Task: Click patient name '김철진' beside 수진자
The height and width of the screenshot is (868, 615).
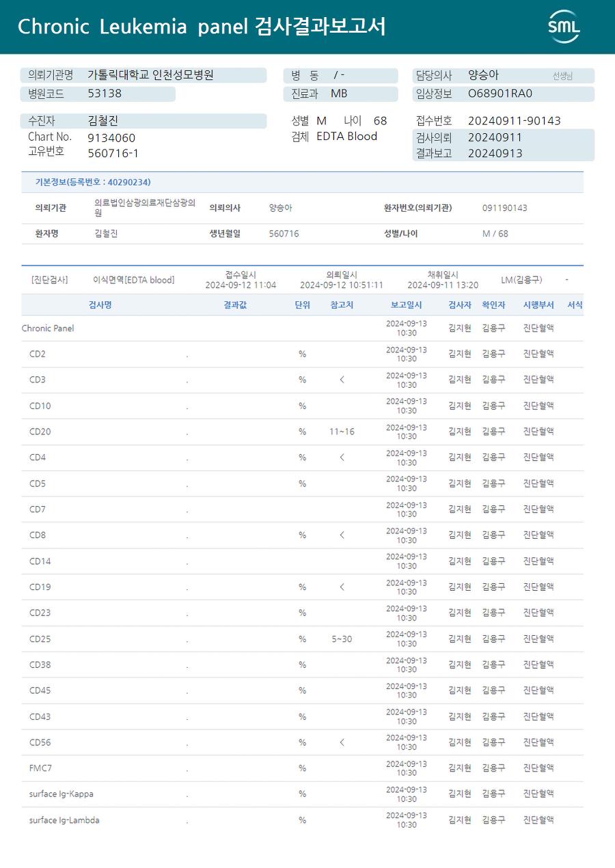Action: tap(103, 121)
